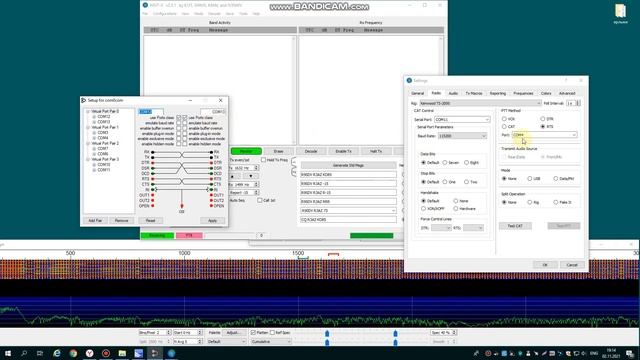Click the left DTR pin in com0com

(x=153, y=163)
